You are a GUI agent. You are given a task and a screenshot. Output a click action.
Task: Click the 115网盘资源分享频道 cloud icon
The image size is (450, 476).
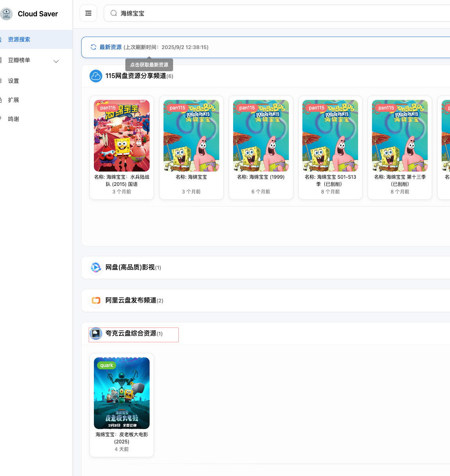coord(95,76)
